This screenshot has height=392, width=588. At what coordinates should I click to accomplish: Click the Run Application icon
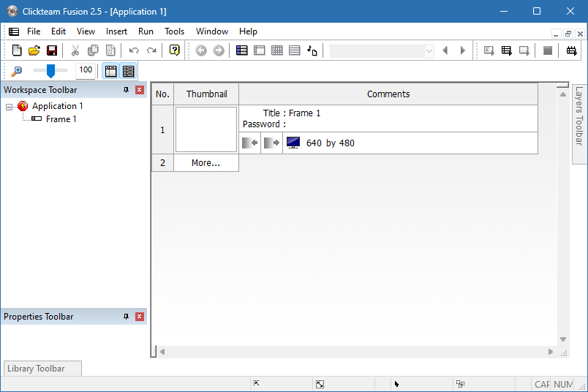pyautogui.click(x=506, y=50)
